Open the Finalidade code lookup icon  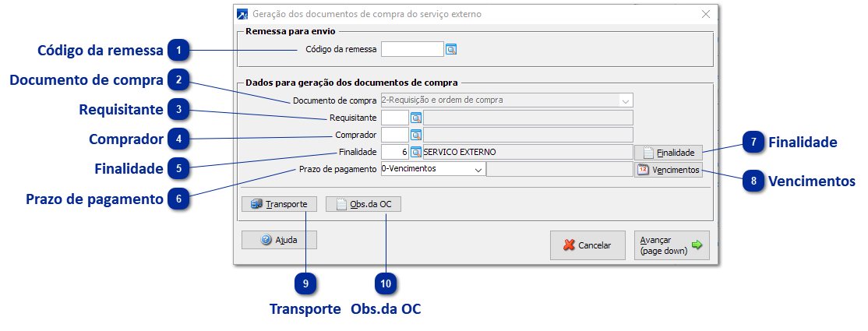tap(416, 152)
